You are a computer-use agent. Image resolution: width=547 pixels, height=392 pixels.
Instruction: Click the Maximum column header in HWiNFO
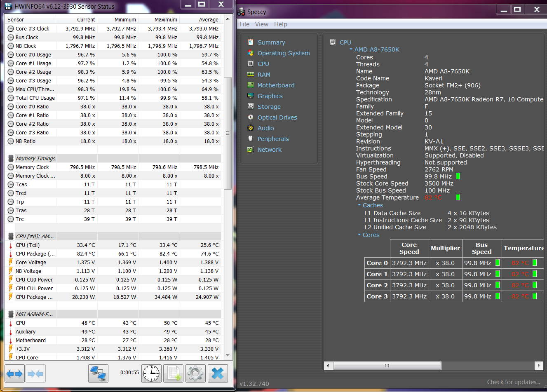(x=159, y=19)
